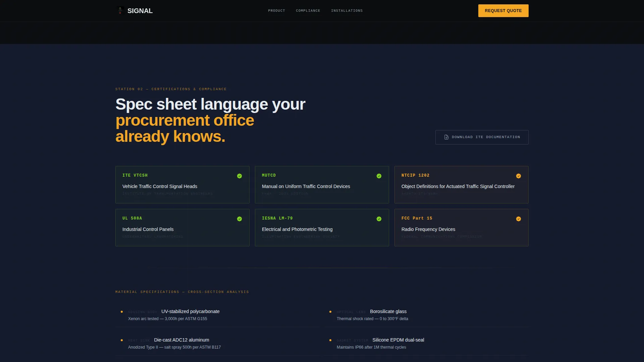
Task: Click the Thermal shock rated detail text
Action: click(x=372, y=319)
